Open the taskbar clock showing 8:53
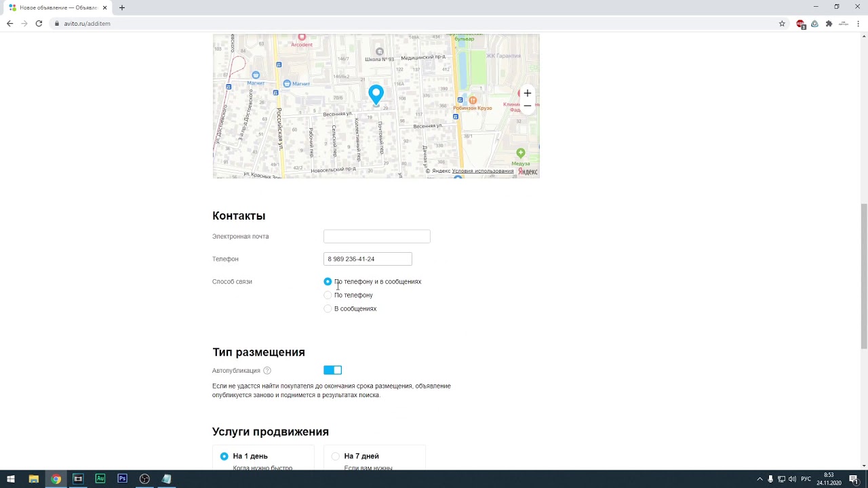This screenshot has width=868, height=488. click(829, 479)
